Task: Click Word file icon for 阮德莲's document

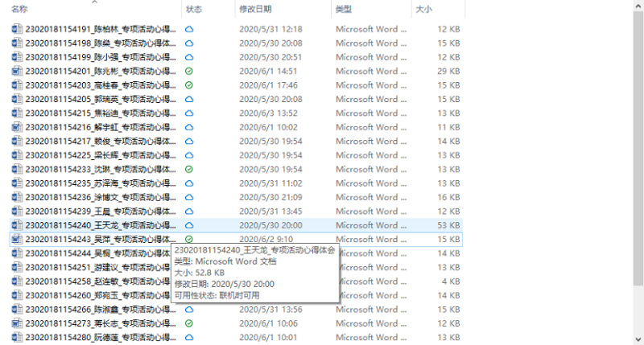Action: coord(17,338)
